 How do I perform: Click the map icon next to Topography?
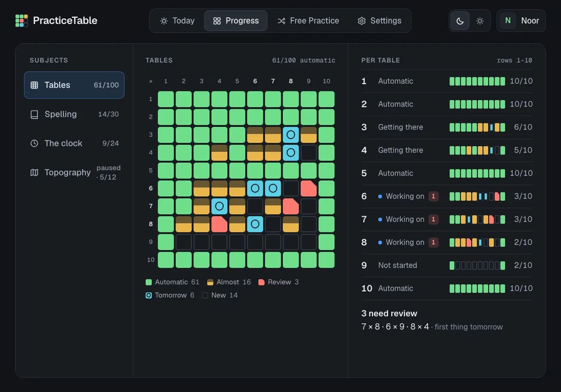34,172
